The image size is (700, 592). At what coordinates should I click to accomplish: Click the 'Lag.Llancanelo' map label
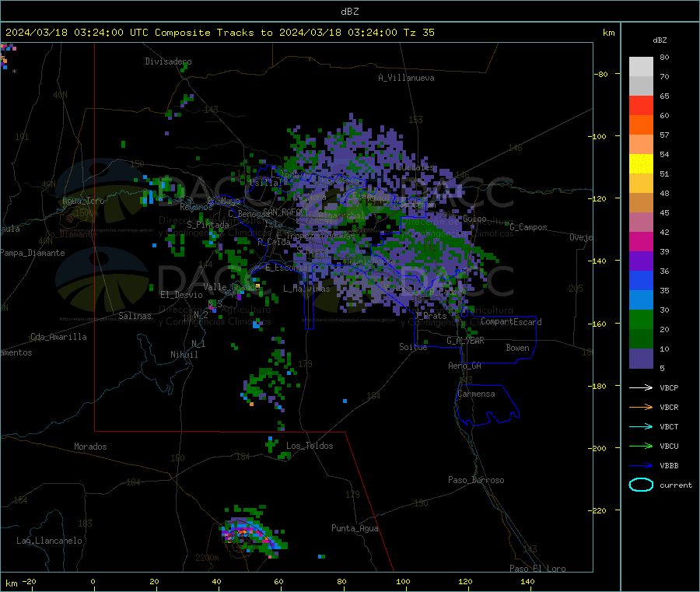(49, 541)
